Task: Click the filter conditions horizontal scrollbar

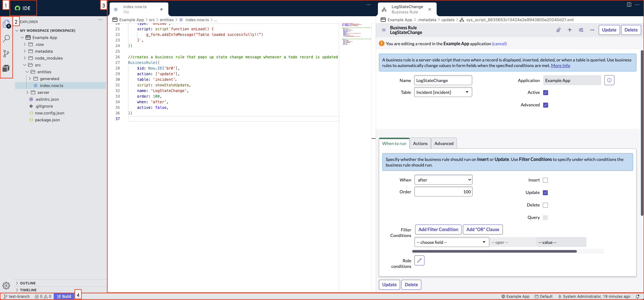Action: point(494,251)
